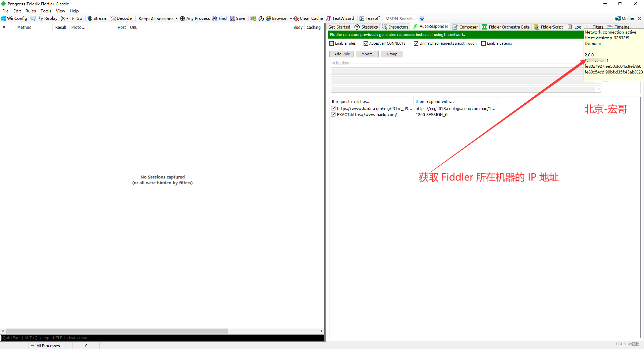Sort sessions by the Caching column
Viewport: 644px width, 349px height.
(314, 28)
